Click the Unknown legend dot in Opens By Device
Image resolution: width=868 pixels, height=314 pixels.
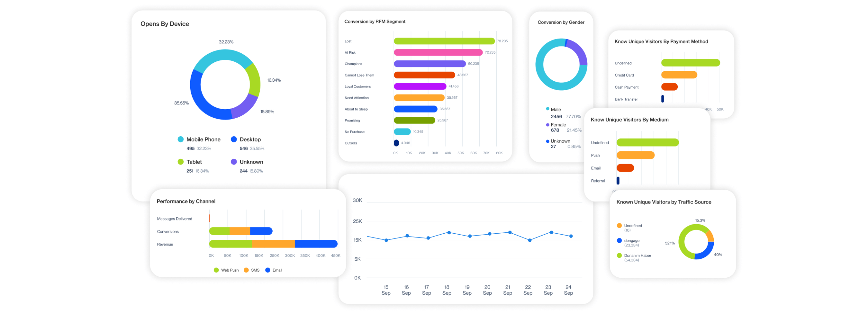[234, 161]
